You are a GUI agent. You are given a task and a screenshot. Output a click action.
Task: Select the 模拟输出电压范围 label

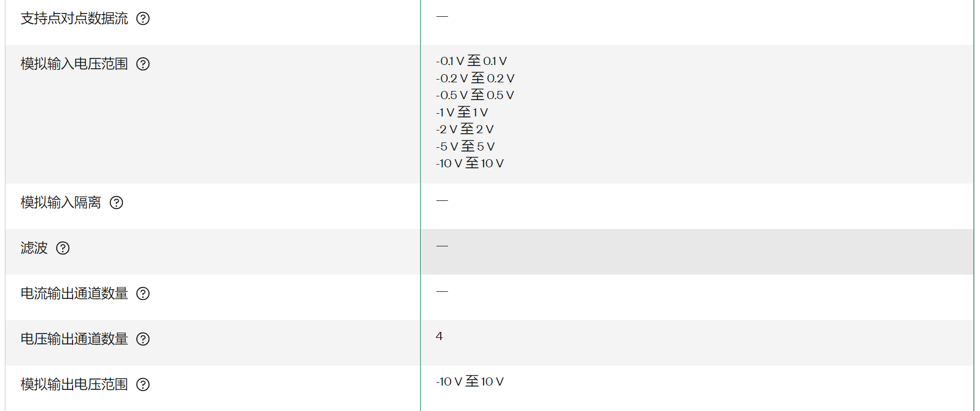click(x=74, y=384)
